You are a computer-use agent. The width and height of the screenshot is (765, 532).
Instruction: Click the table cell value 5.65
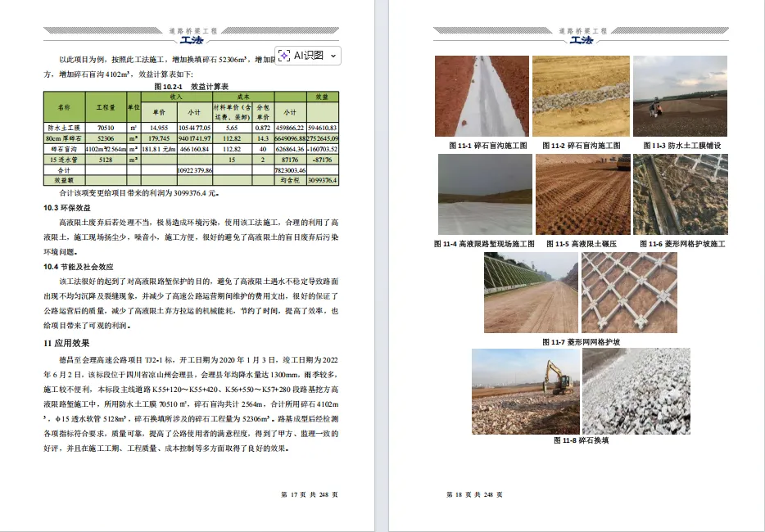point(233,128)
